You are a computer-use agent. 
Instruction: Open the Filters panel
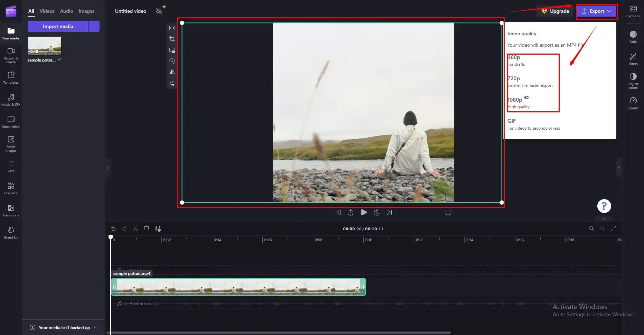[633, 59]
